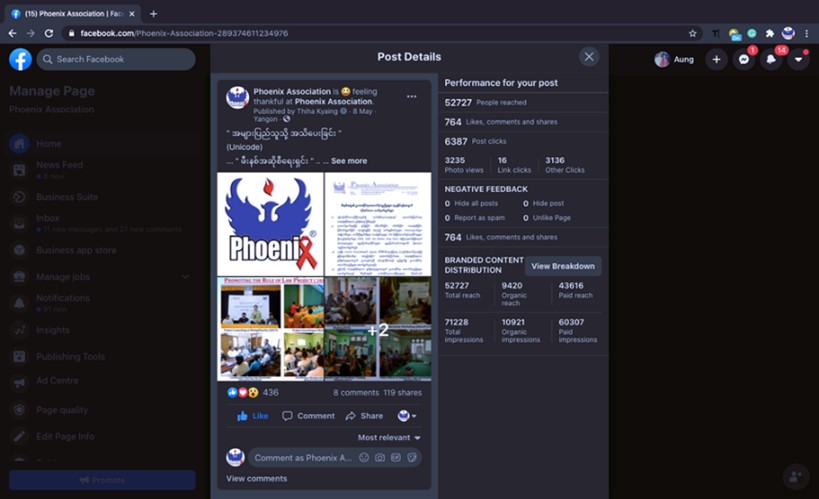Click the browser forward arrow

pos(31,33)
